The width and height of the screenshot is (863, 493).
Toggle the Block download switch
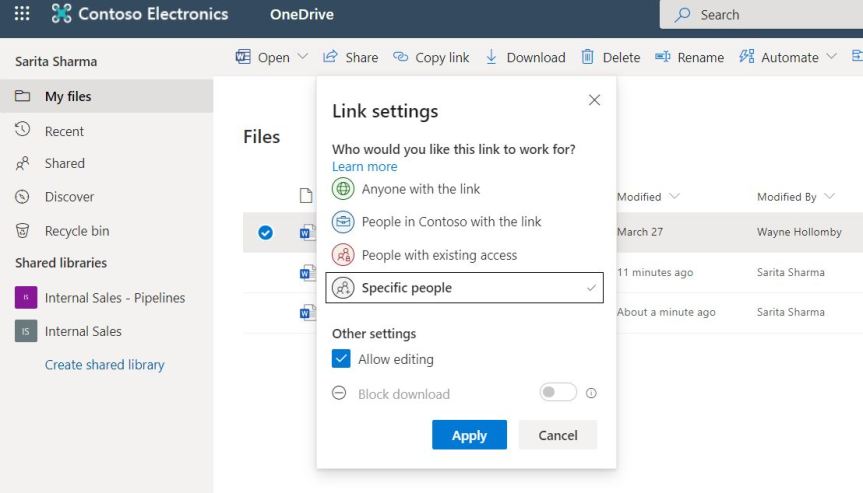[558, 393]
